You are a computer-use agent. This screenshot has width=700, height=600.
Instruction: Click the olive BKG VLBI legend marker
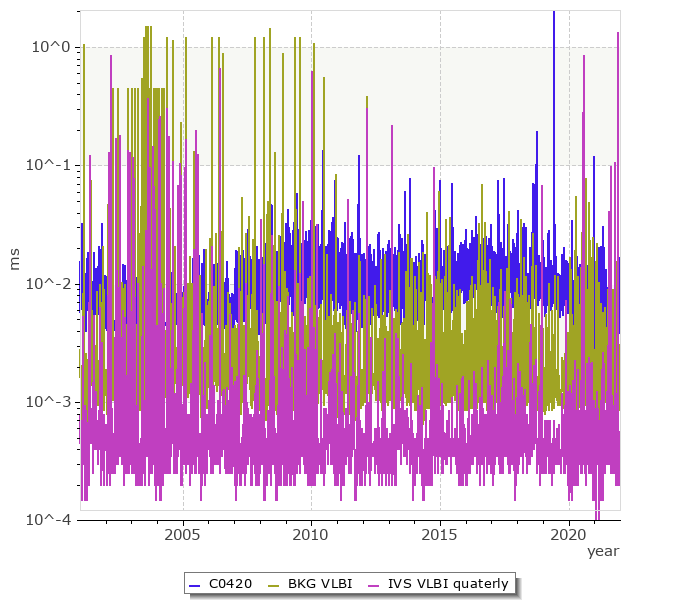coord(274,583)
